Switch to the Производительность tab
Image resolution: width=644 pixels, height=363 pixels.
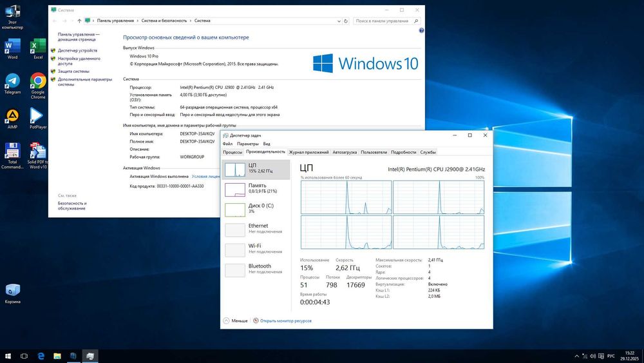[265, 152]
